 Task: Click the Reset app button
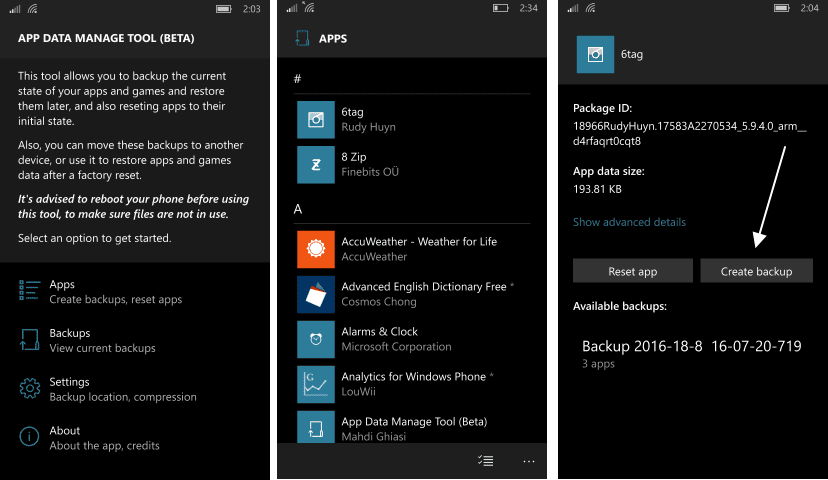(633, 271)
